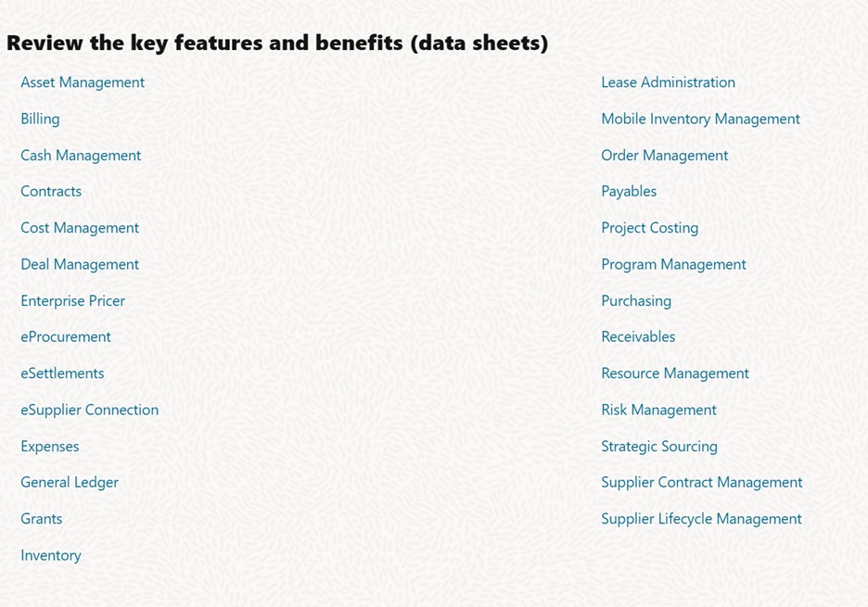Image resolution: width=868 pixels, height=607 pixels.
Task: Click the Inventory link
Action: 51,555
